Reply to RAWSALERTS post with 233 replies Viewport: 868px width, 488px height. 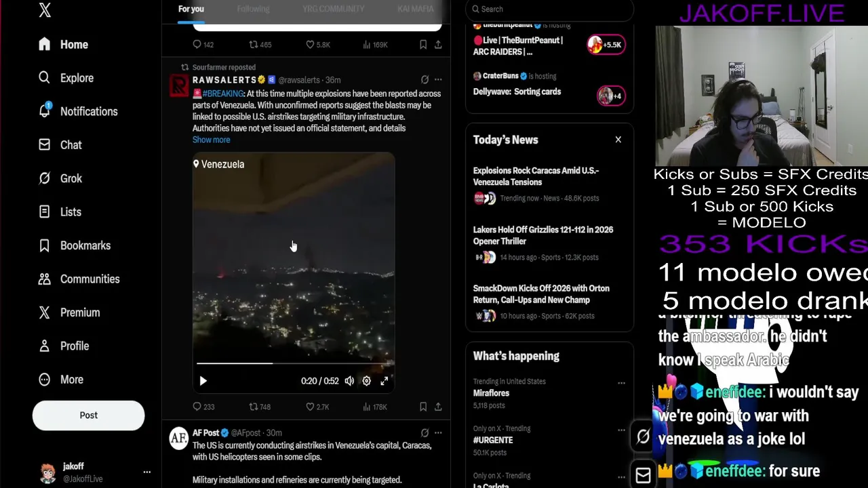(203, 407)
